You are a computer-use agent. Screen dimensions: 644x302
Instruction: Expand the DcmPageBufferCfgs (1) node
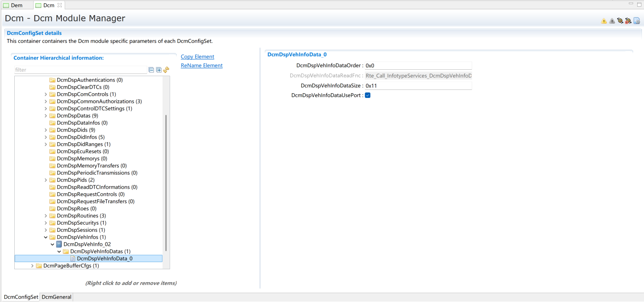32,266
